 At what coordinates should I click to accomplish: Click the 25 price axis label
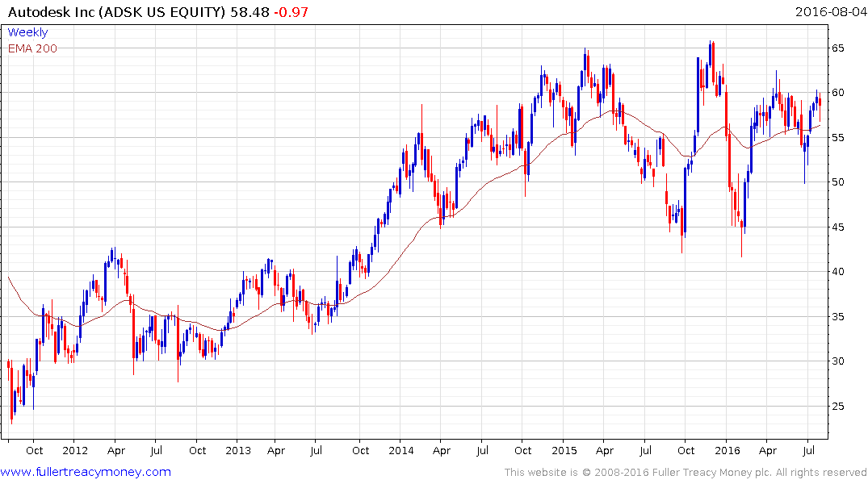[x=838, y=406]
